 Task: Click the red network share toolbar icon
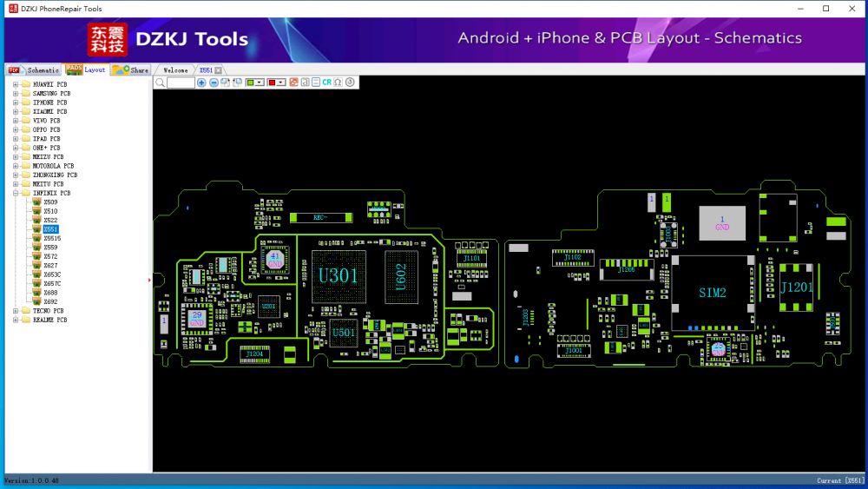point(293,83)
